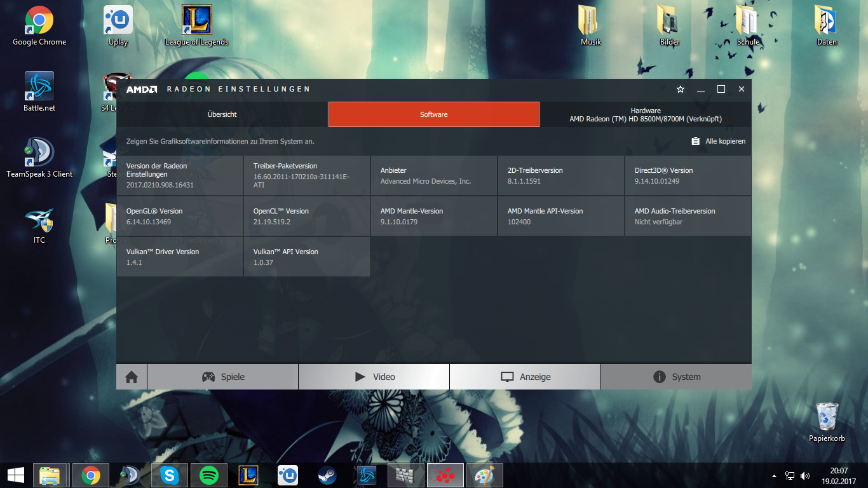This screenshot has height=488, width=868.
Task: Switch to Chrome in the taskbar
Action: 90,475
